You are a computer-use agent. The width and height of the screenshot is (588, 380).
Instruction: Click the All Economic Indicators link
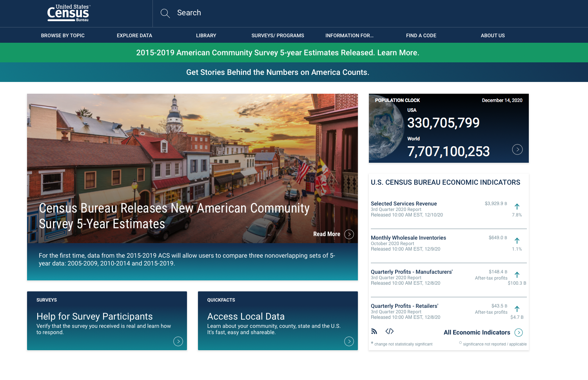pos(477,332)
